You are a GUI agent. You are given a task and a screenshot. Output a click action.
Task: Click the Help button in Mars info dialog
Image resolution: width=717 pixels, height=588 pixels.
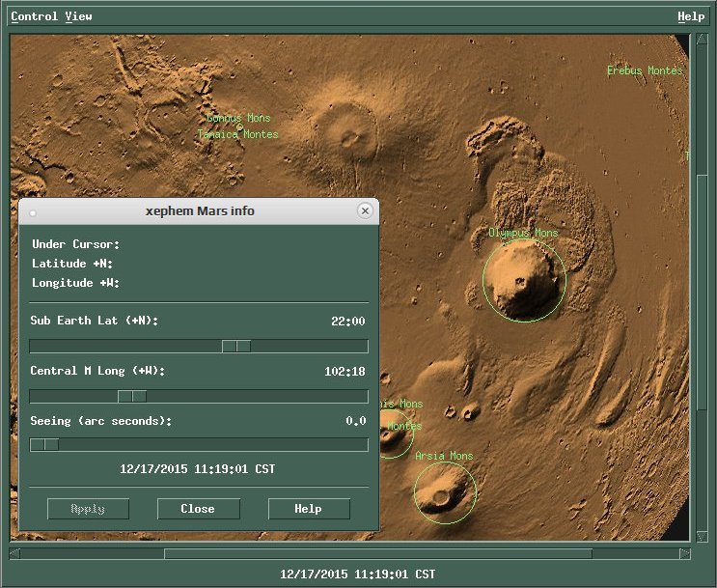pos(309,509)
